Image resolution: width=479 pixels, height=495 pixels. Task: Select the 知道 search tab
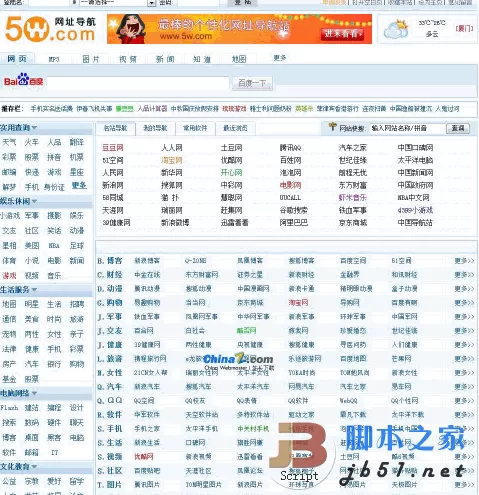(202, 59)
